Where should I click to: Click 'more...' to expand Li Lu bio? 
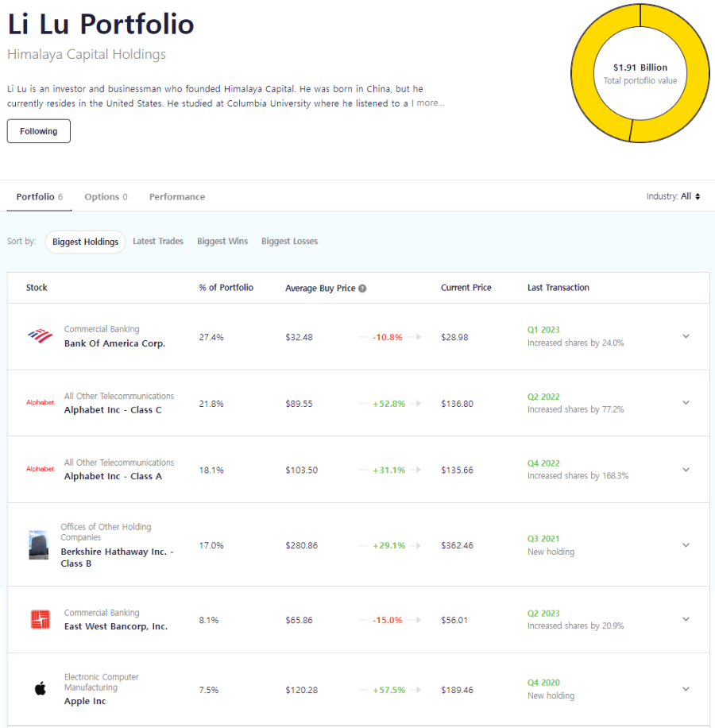pyautogui.click(x=430, y=103)
